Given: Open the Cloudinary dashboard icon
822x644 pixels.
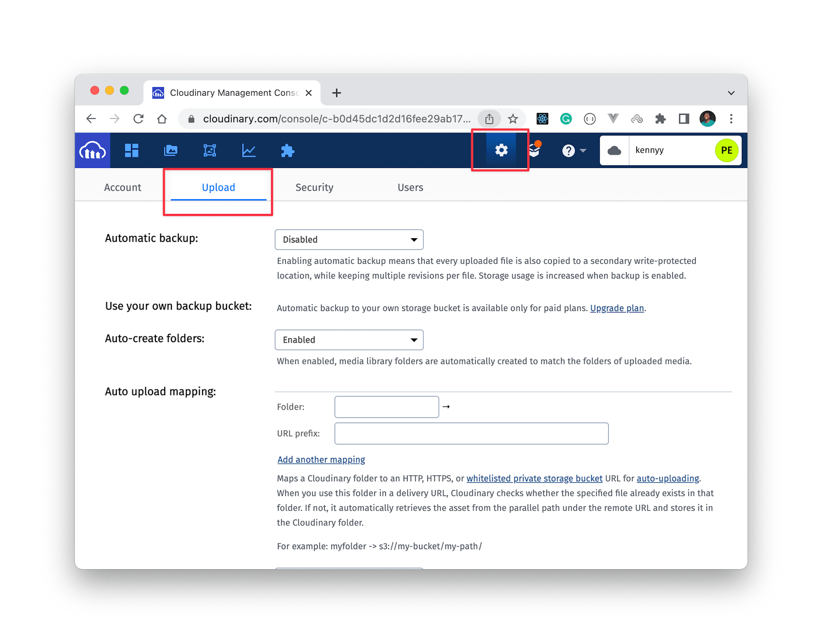Looking at the screenshot, I should click(x=132, y=150).
